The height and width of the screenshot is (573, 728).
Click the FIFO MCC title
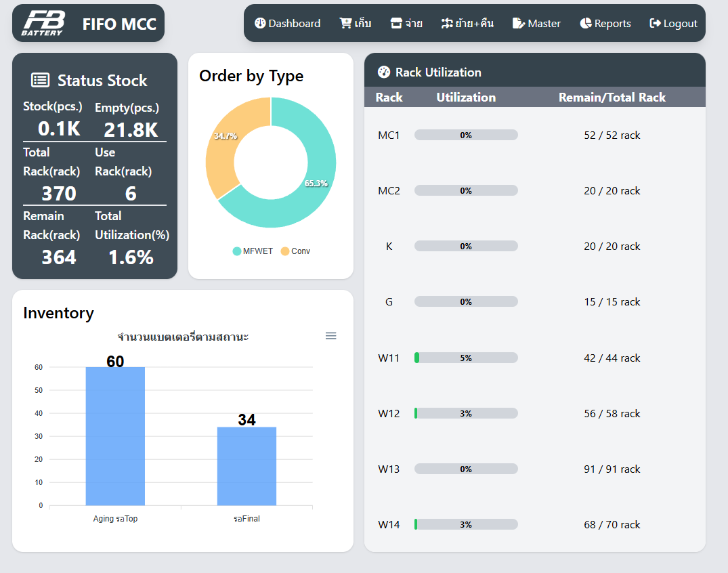[x=119, y=24]
